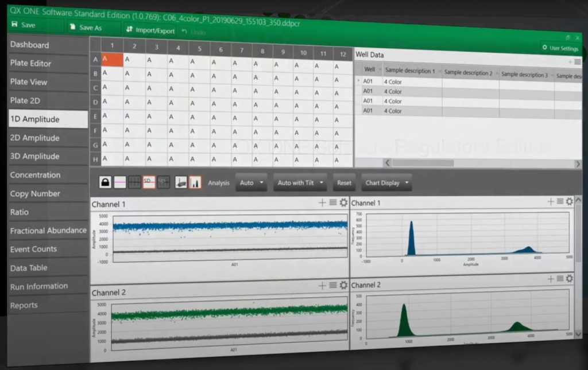Viewport: 588px width, 370px height.
Task: Toggle the scatter amplitude chart view button
Action: pos(180,182)
